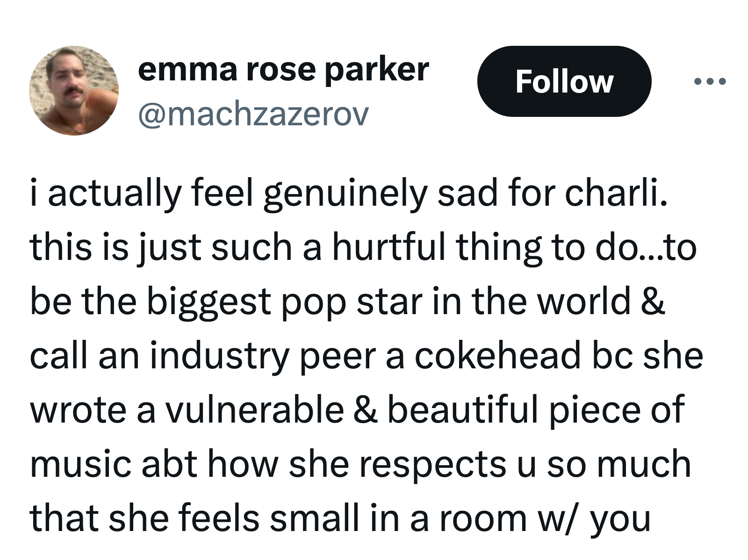Open the emma rose parker display name link

click(x=283, y=70)
